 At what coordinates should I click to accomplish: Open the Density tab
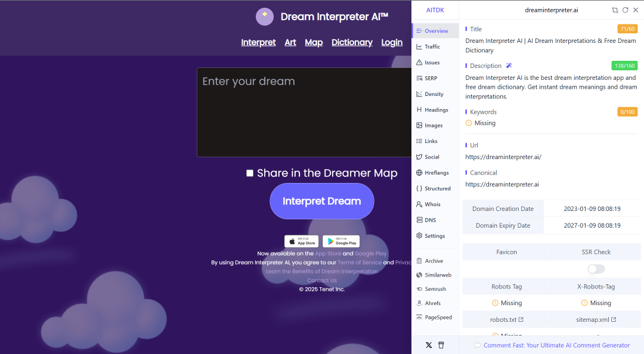[435, 94]
